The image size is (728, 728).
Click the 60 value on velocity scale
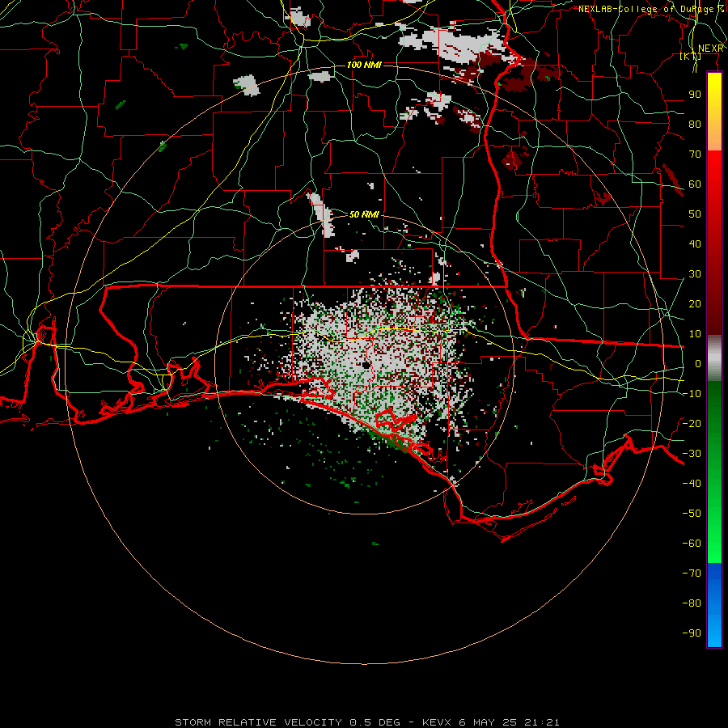pyautogui.click(x=695, y=184)
